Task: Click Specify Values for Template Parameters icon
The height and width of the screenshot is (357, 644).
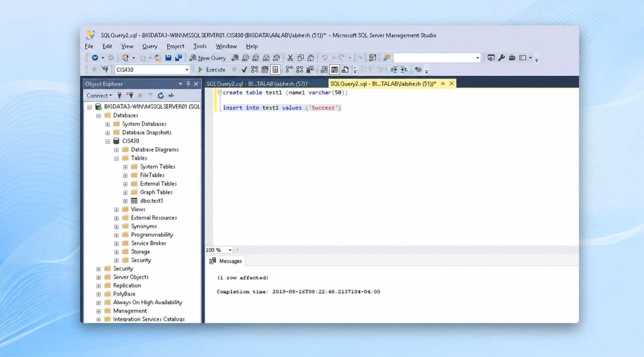Action: (418, 70)
